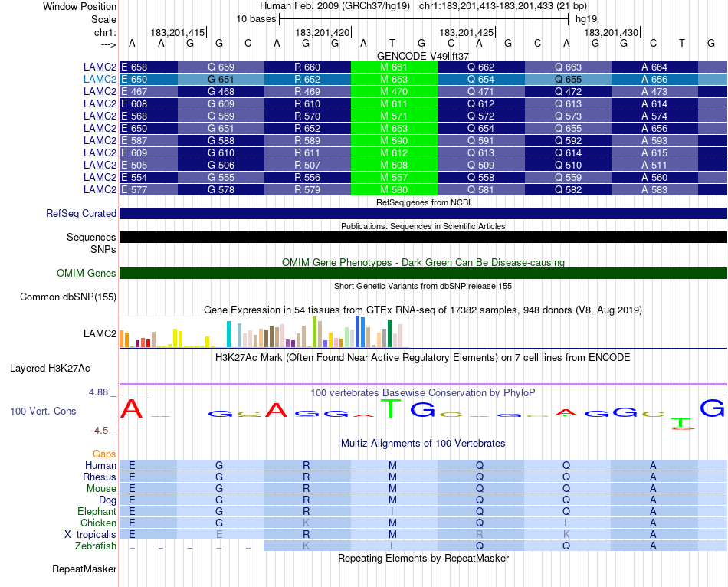Click codon M 612

click(x=394, y=152)
